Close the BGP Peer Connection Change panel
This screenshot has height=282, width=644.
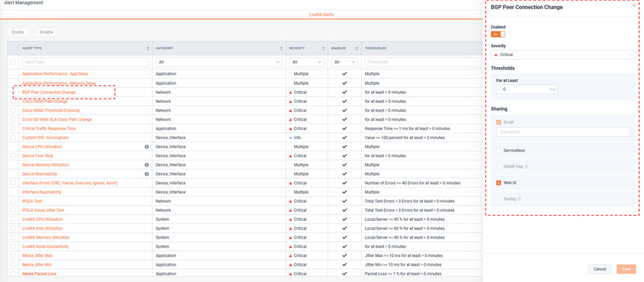click(634, 6)
